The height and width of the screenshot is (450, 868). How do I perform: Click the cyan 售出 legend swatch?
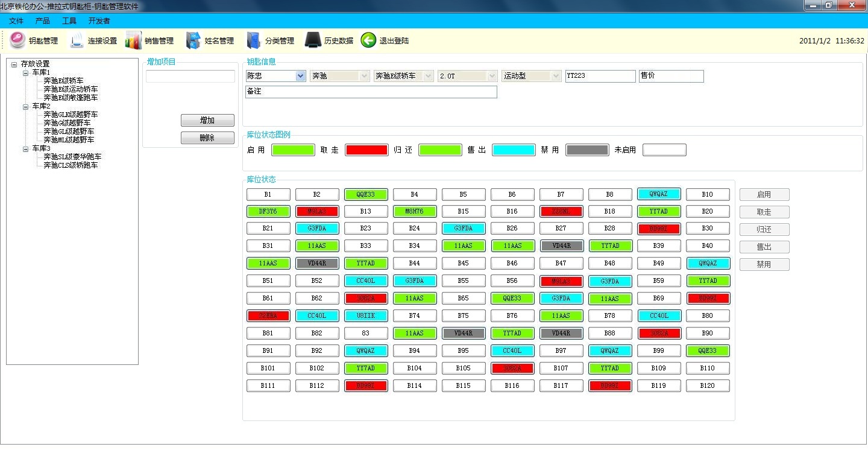[514, 150]
